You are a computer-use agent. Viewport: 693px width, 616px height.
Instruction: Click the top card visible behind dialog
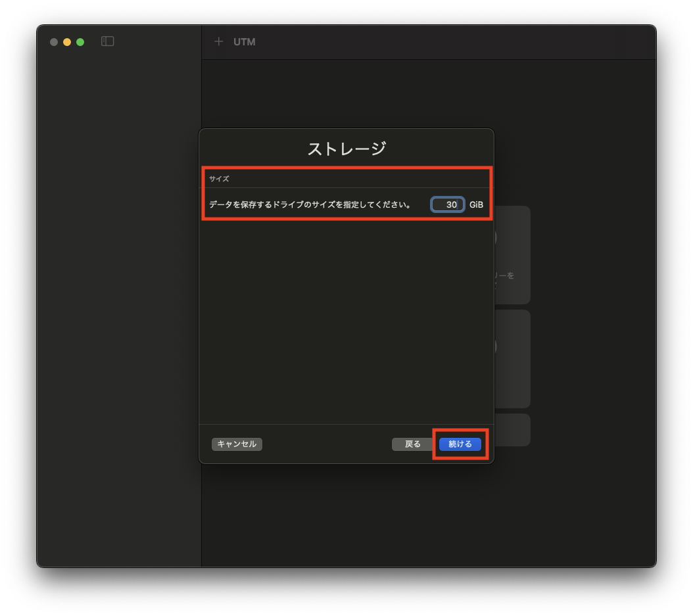tap(512, 255)
